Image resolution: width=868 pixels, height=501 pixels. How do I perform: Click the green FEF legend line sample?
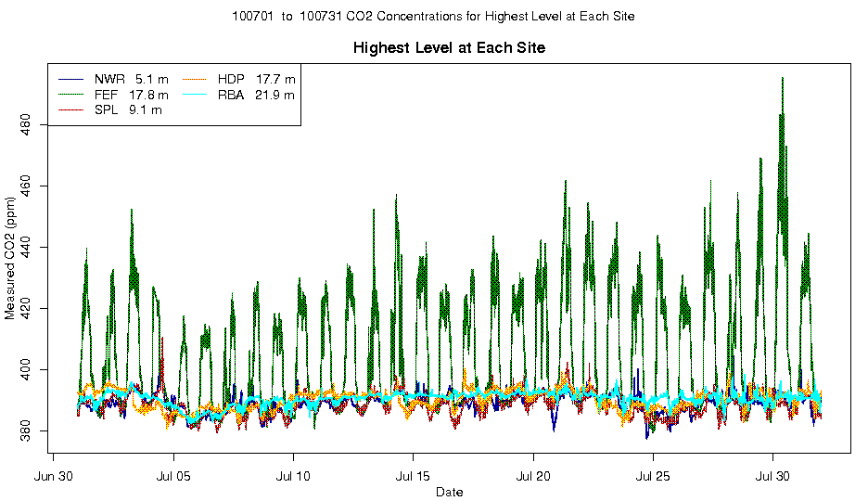[x=70, y=96]
